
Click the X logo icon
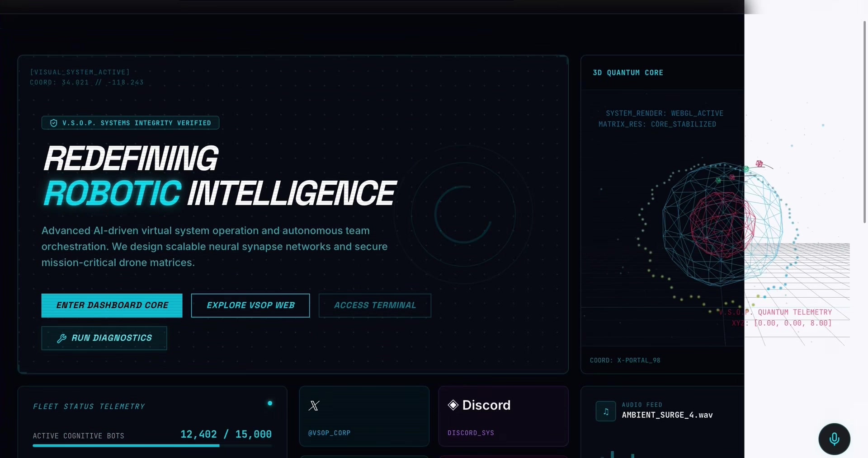pos(314,406)
